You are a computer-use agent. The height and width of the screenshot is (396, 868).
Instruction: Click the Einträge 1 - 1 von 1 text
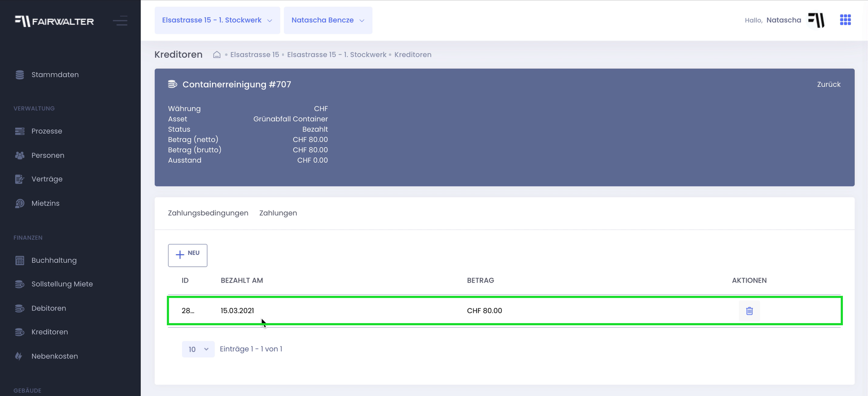pos(251,349)
